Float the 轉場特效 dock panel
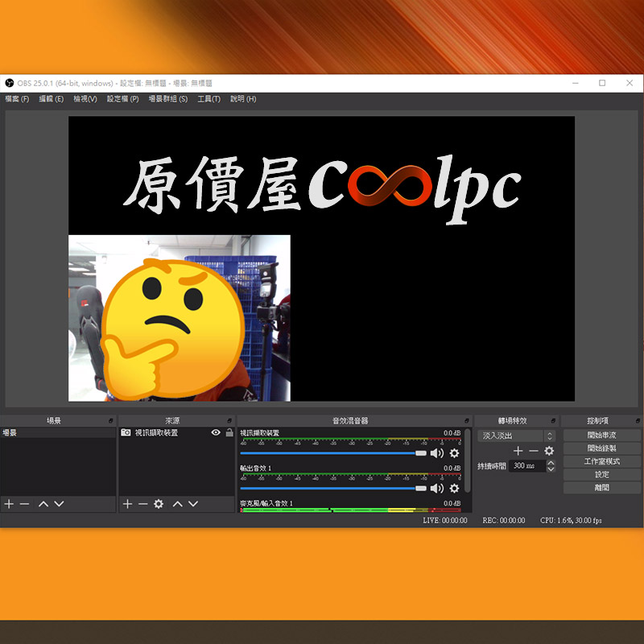Image resolution: width=644 pixels, height=644 pixels. tap(553, 420)
